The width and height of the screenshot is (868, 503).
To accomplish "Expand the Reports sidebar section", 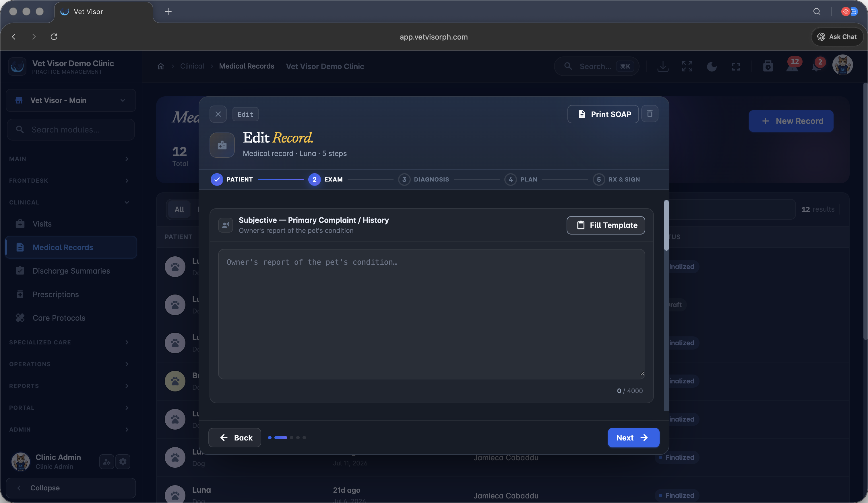I will tap(69, 386).
